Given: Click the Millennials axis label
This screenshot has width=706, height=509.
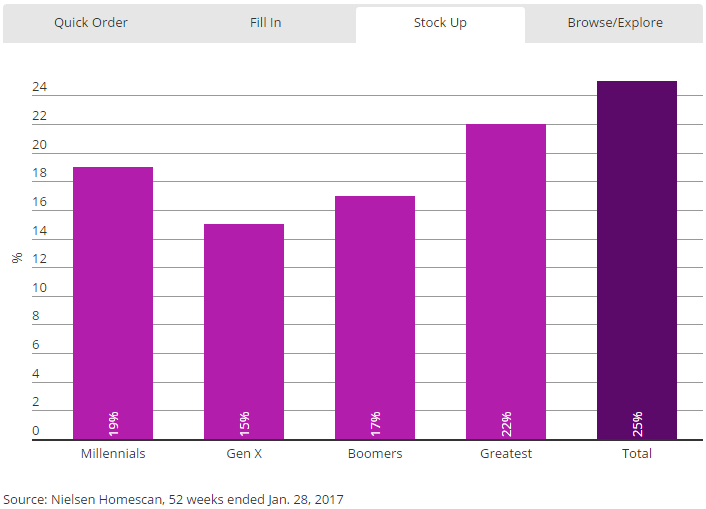Looking at the screenshot, I should (113, 453).
